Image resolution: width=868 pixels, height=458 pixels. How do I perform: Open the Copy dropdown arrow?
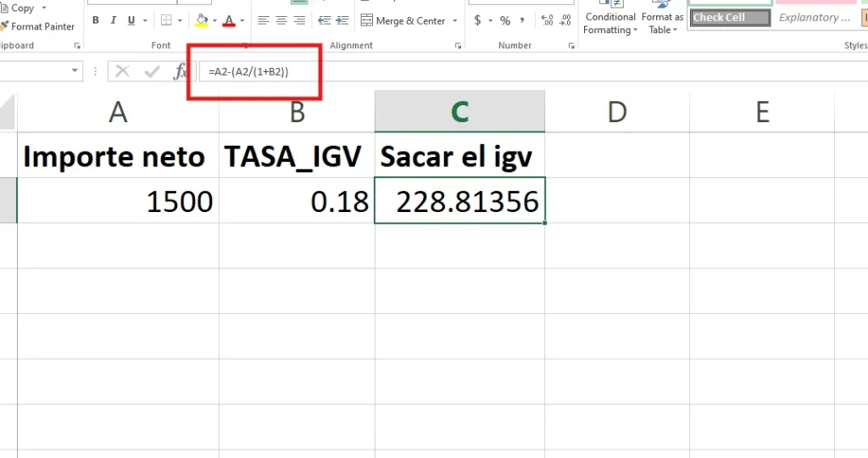44,8
